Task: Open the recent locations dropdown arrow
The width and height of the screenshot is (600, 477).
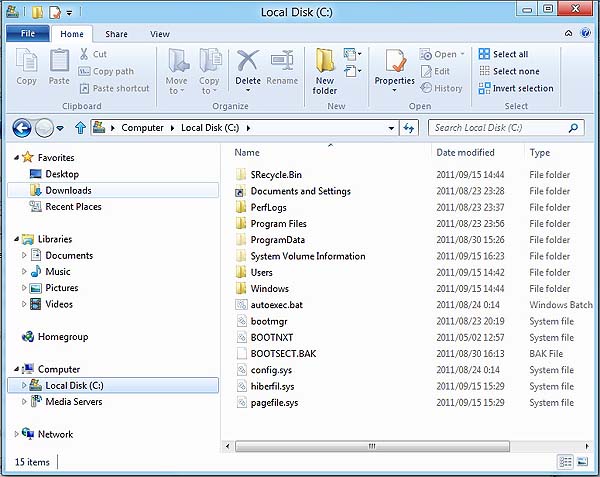Action: [x=61, y=128]
